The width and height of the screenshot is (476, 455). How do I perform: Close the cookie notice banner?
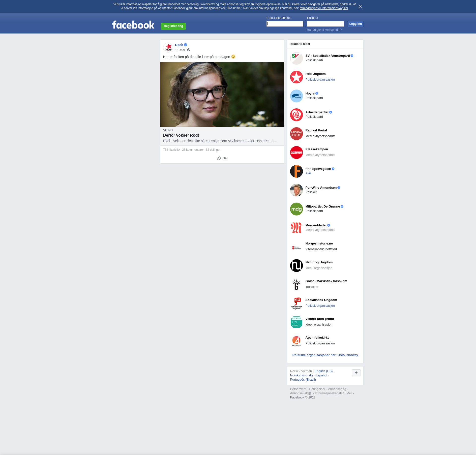tap(360, 6)
